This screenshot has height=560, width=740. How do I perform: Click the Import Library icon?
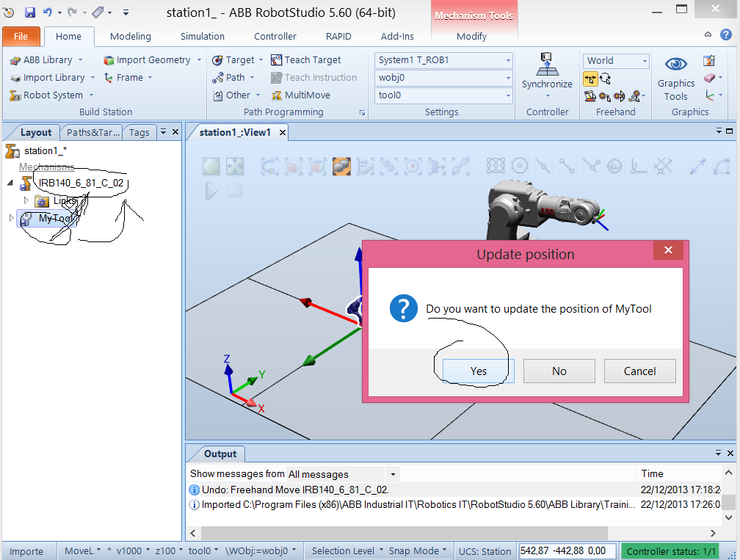tap(15, 78)
